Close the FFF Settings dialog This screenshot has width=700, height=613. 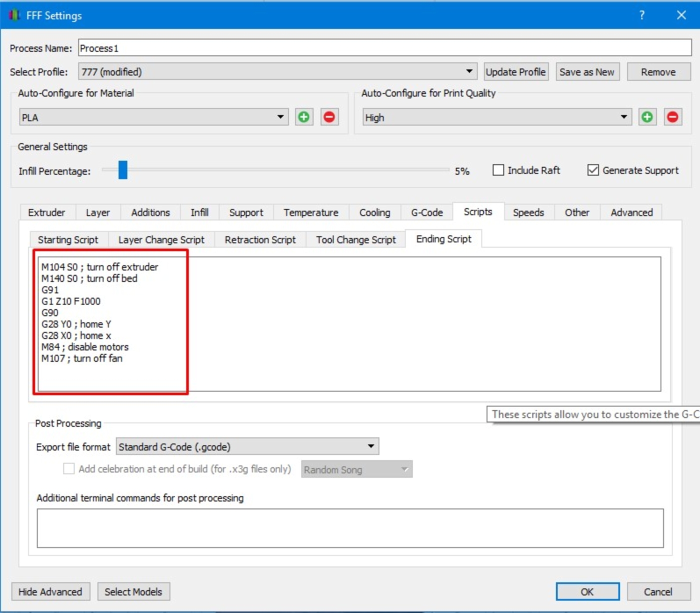point(681,15)
